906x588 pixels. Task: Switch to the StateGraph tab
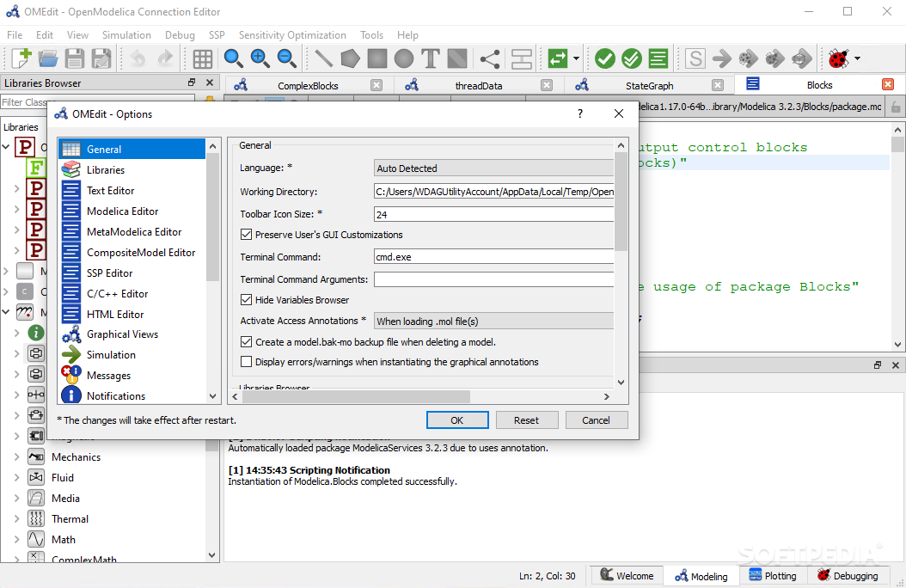pos(649,85)
